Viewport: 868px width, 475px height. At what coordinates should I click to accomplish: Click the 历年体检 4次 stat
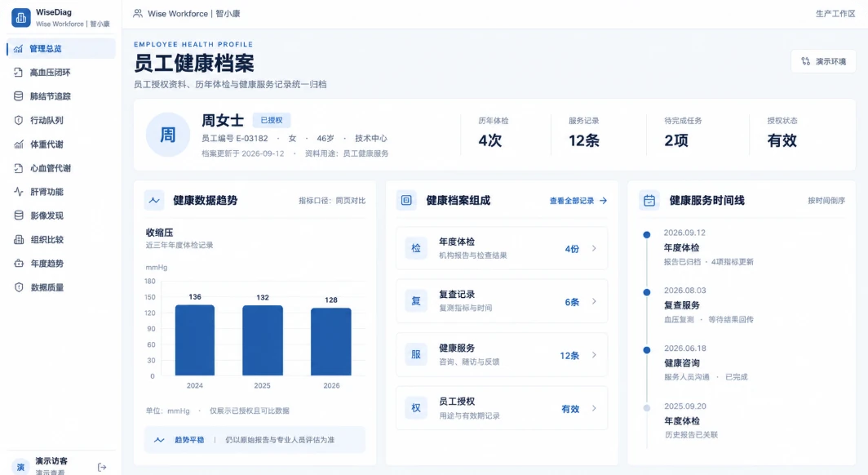point(494,133)
